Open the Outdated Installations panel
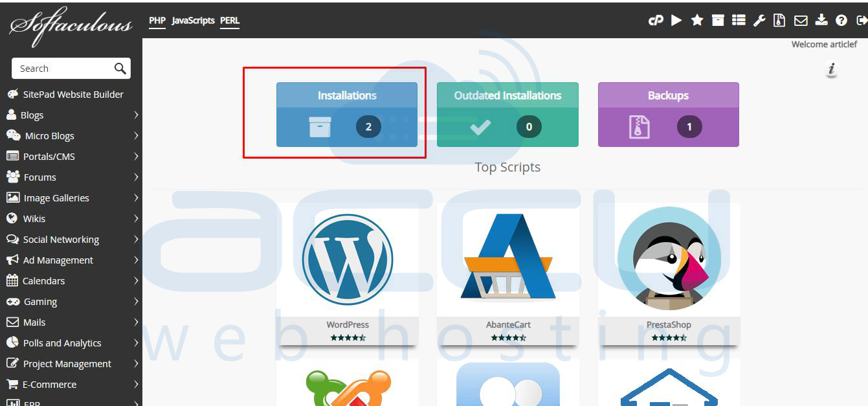Image resolution: width=868 pixels, height=406 pixels. coord(507,115)
